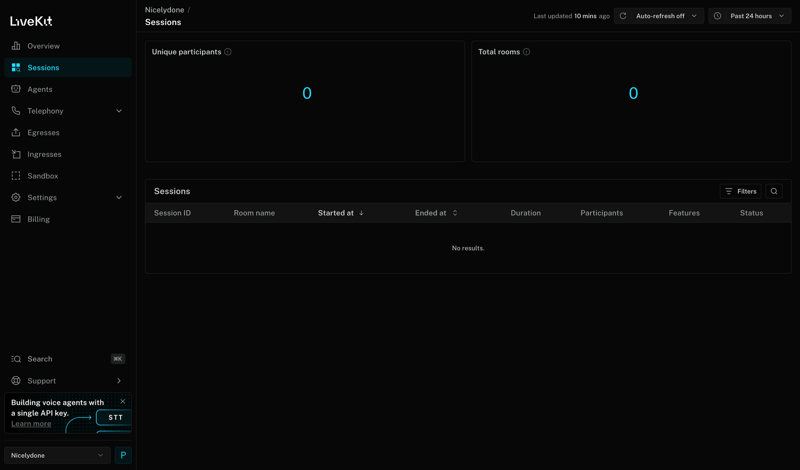
Task: Click the Nicelydone breadcrumb link
Action: point(164,10)
